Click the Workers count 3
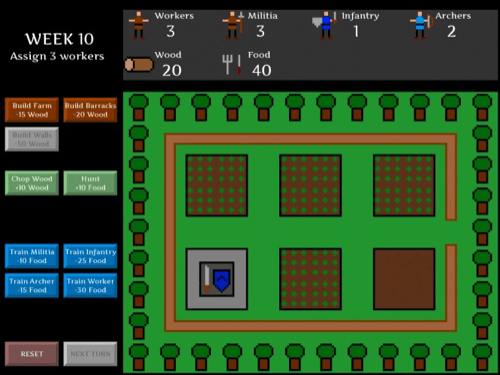This screenshot has height=375, width=500. click(170, 31)
